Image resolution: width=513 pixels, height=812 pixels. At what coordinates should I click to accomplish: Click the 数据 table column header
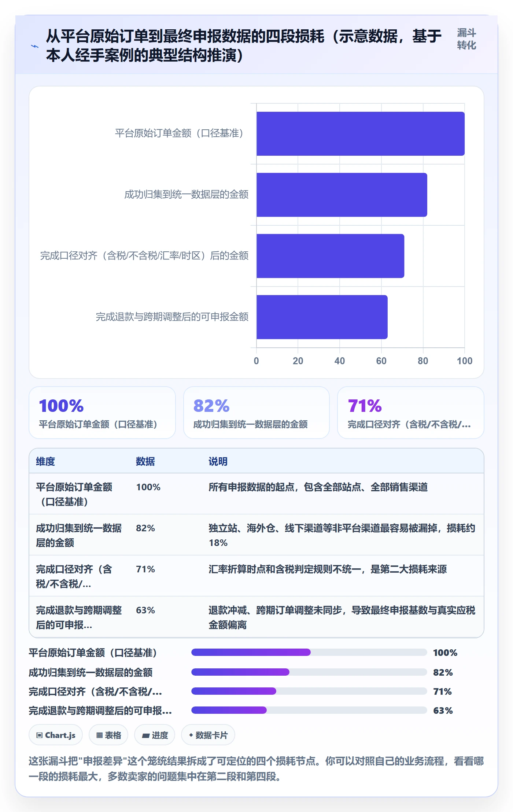click(x=145, y=461)
